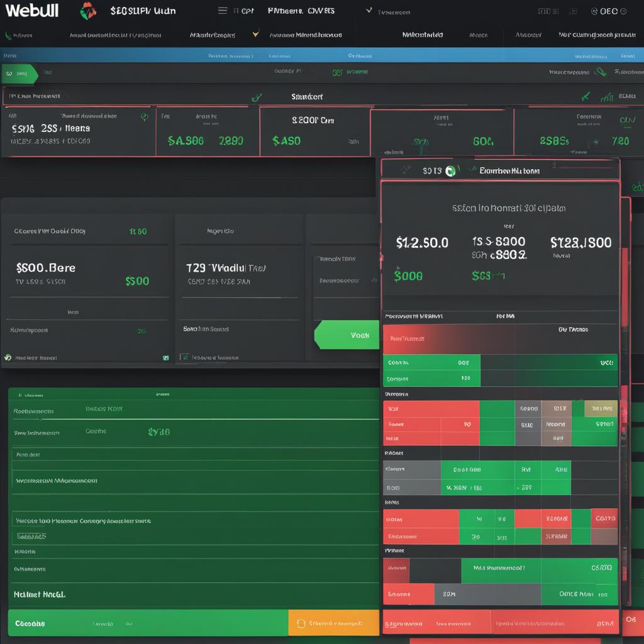Click the orange button in bottom bar
This screenshot has height=644, width=644.
[333, 623]
